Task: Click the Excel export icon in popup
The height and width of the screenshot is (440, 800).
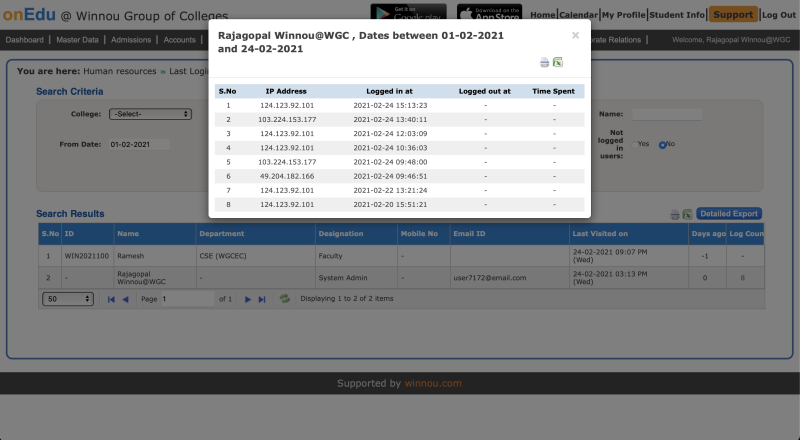Action: (558, 62)
